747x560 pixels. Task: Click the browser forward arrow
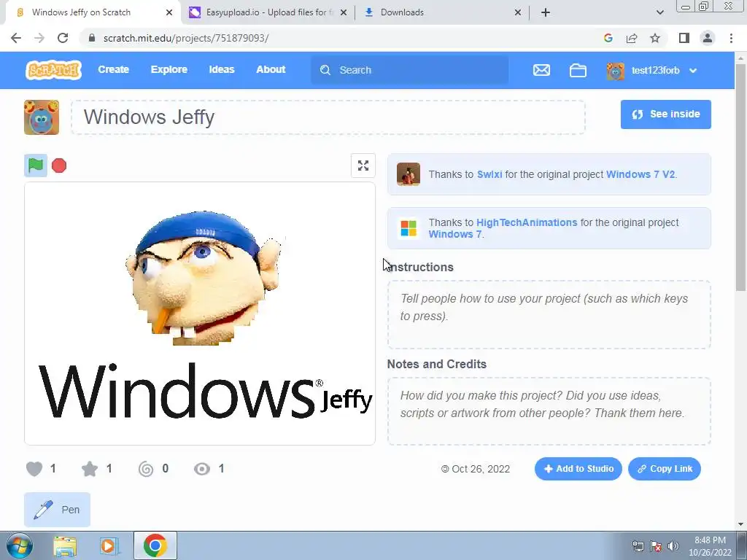pyautogui.click(x=39, y=38)
